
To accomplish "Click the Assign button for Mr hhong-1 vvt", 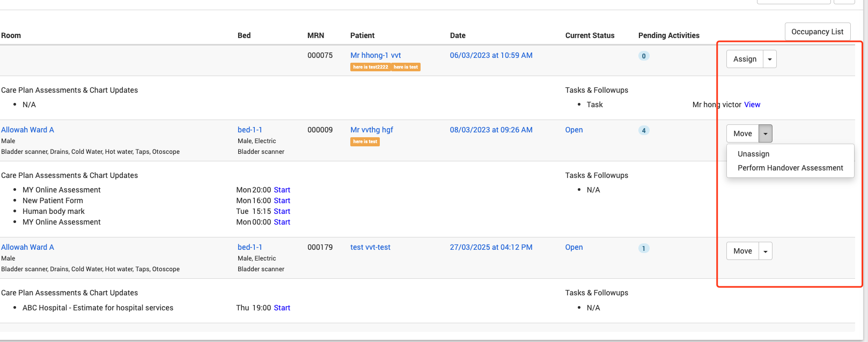I will tap(745, 59).
